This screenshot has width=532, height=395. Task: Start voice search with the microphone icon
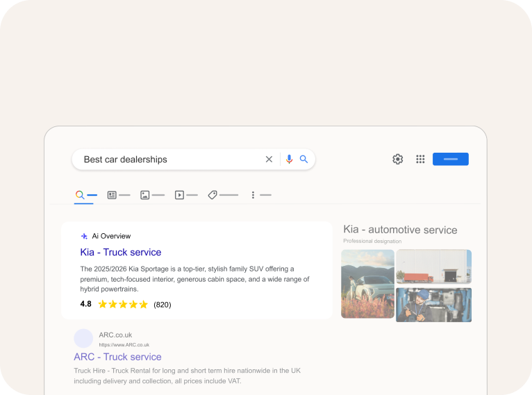pyautogui.click(x=289, y=159)
